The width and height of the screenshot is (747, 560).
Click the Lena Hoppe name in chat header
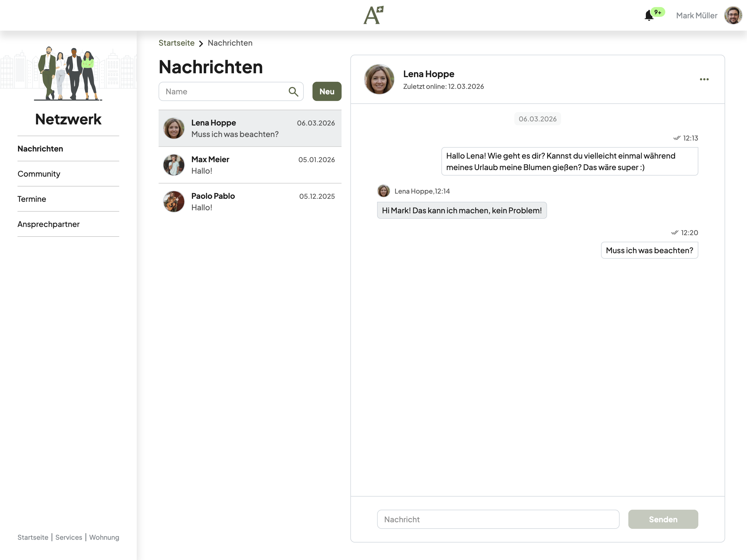tap(428, 74)
